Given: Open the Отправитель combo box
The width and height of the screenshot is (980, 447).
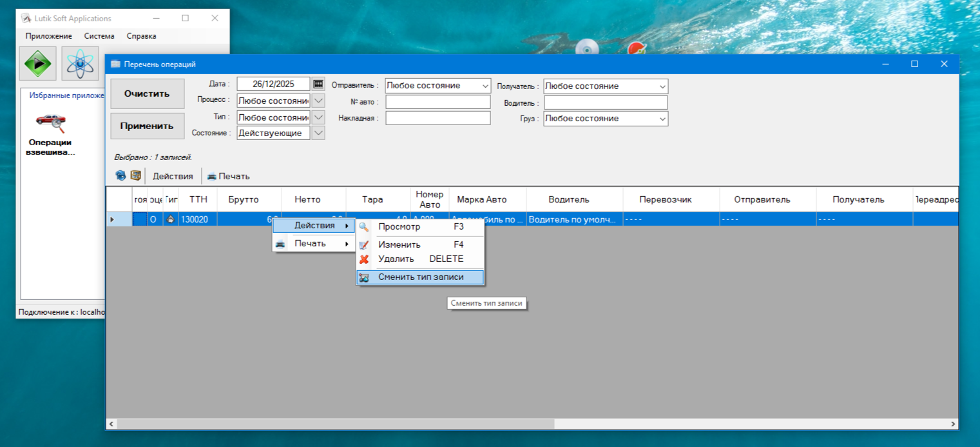Looking at the screenshot, I should click(x=437, y=86).
